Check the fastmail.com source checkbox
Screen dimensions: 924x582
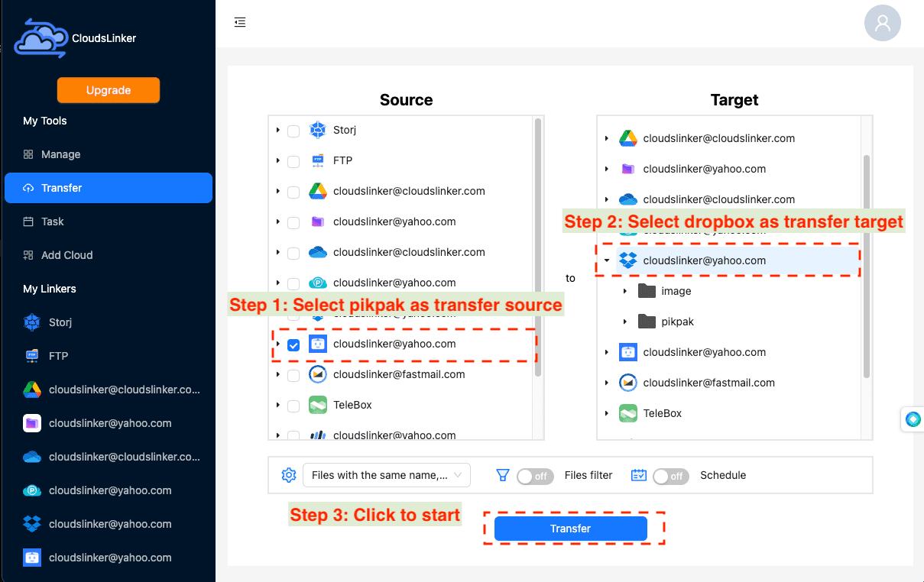tap(293, 375)
